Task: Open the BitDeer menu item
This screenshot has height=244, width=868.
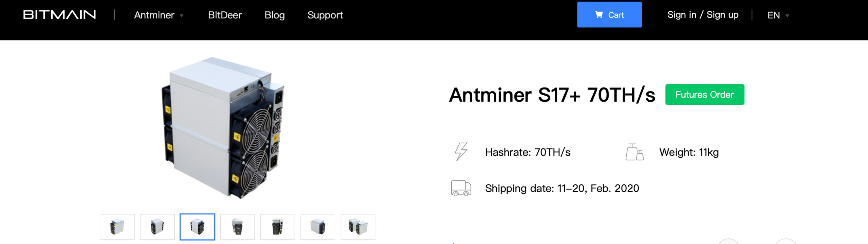Action: [x=225, y=15]
